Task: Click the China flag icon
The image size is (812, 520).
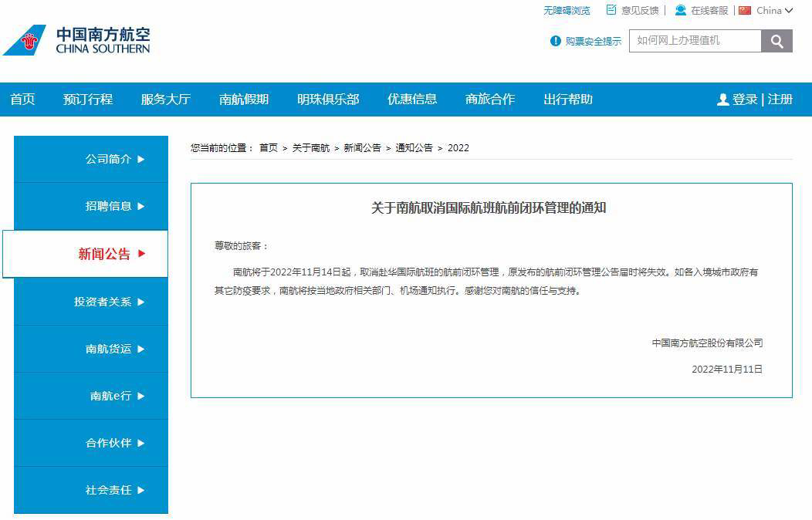Action: pyautogui.click(x=745, y=10)
